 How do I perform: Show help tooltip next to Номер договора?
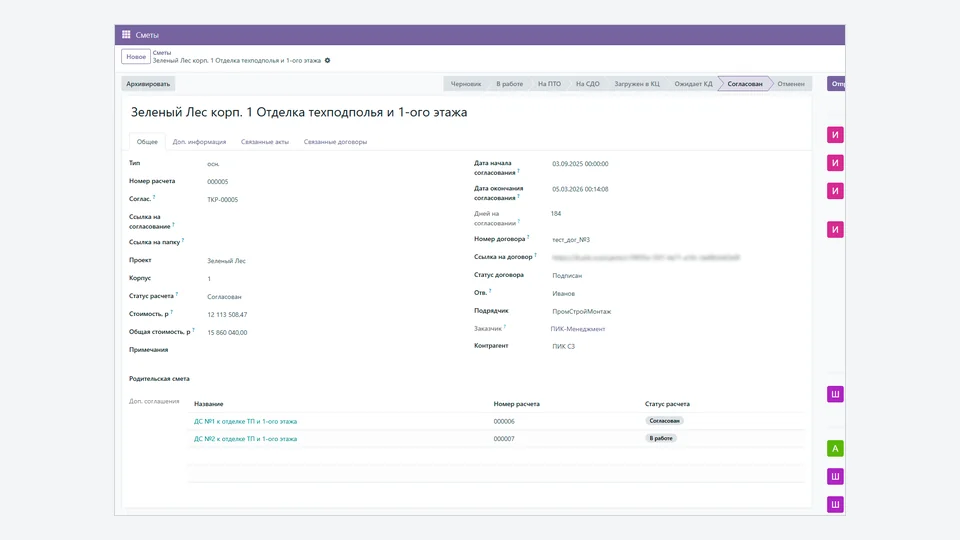[528, 237]
